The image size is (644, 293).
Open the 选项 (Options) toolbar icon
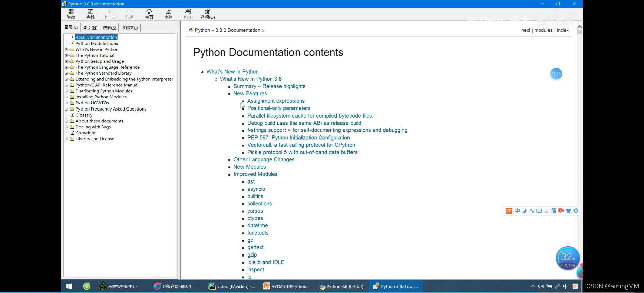point(208,14)
